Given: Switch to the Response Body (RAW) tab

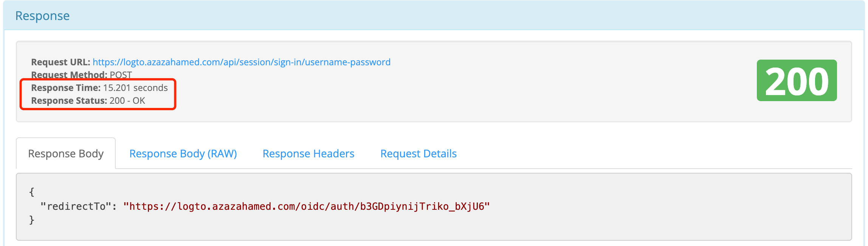Looking at the screenshot, I should click(183, 154).
